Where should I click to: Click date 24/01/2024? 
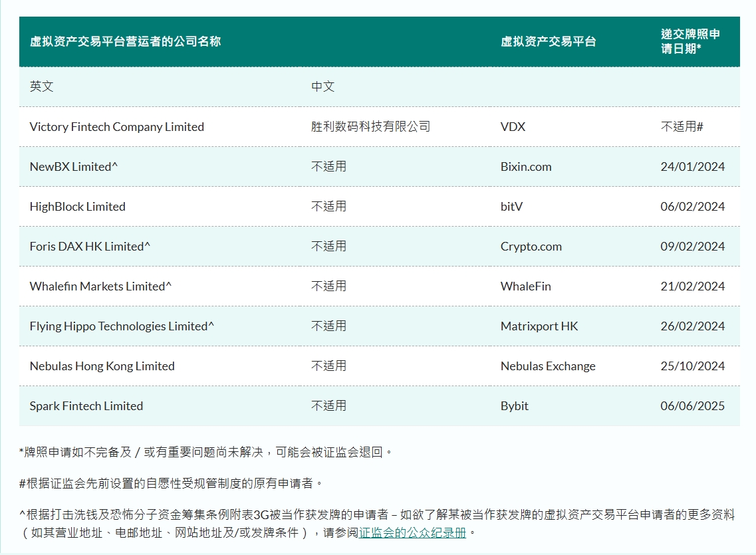coord(692,167)
